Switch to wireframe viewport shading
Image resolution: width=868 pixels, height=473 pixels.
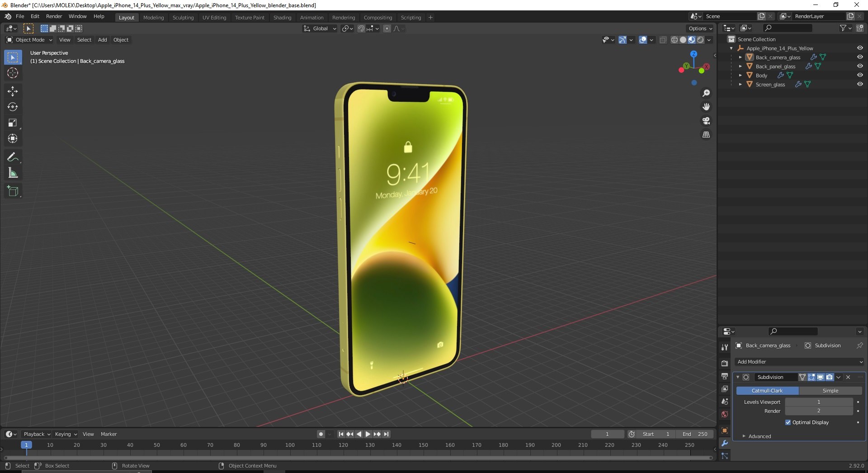click(675, 40)
